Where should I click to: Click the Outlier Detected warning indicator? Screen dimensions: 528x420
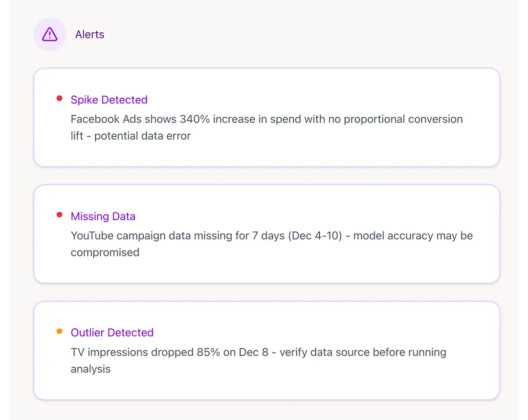click(59, 331)
